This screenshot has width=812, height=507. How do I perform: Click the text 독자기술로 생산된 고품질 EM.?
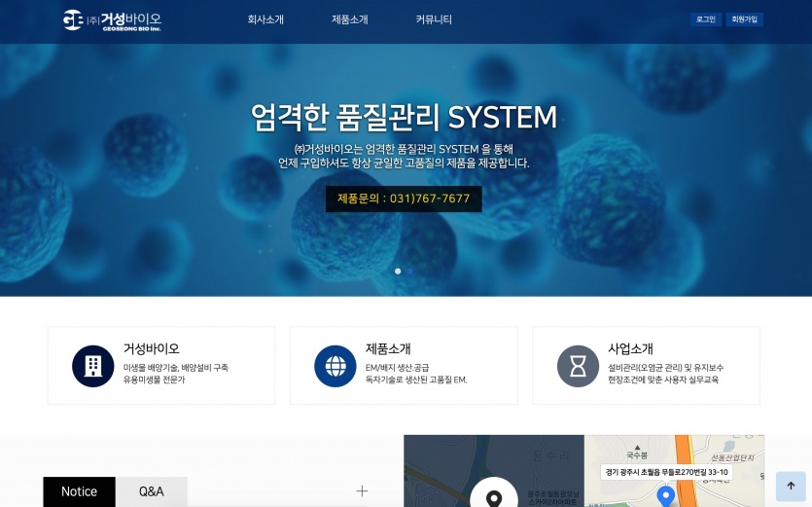click(x=416, y=380)
